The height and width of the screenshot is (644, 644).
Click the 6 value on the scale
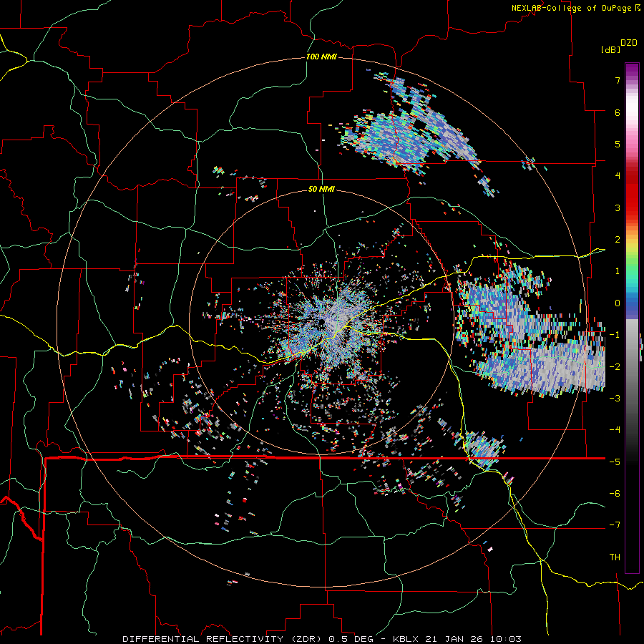coord(618,112)
